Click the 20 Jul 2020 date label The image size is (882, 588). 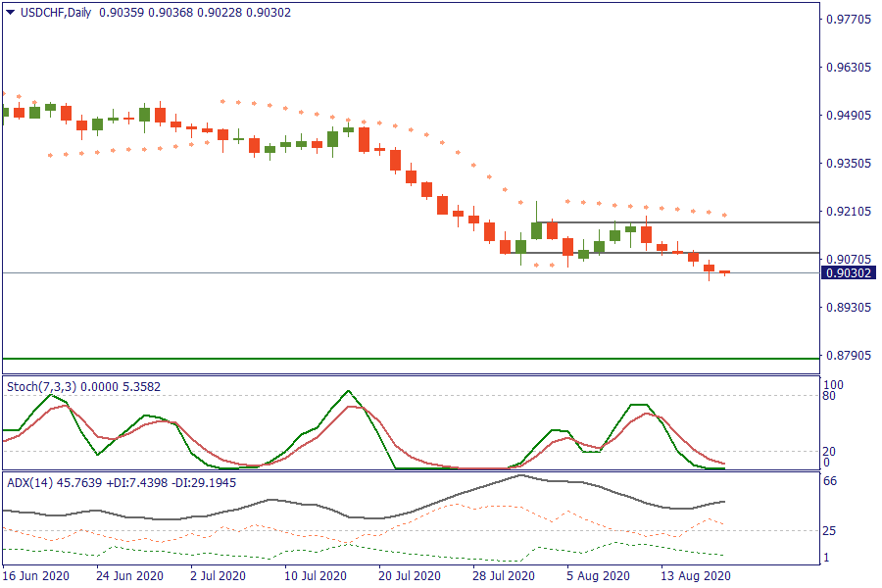pyautogui.click(x=410, y=576)
